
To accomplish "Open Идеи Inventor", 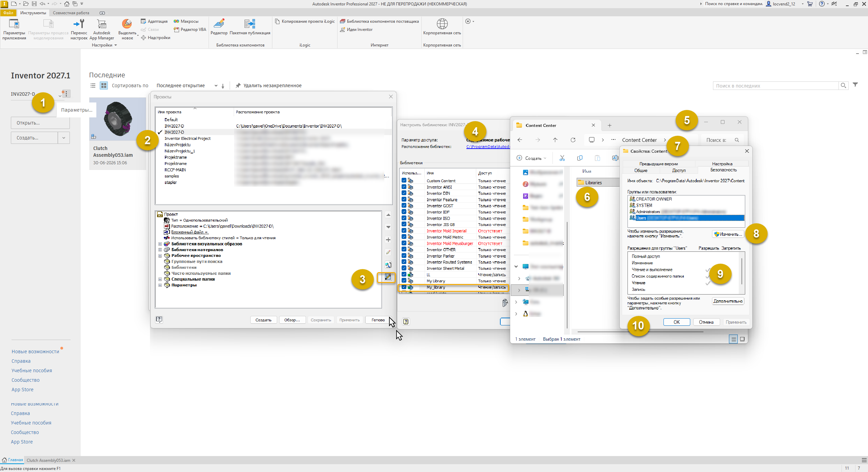I will pyautogui.click(x=356, y=30).
